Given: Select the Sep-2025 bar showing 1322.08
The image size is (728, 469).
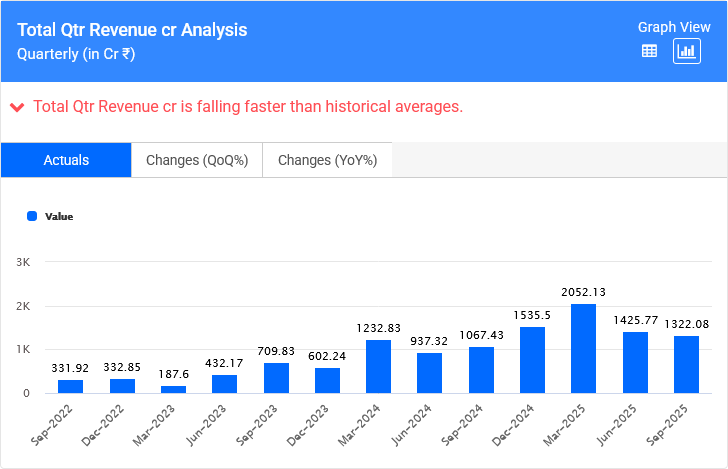Looking at the screenshot, I should (x=686, y=365).
